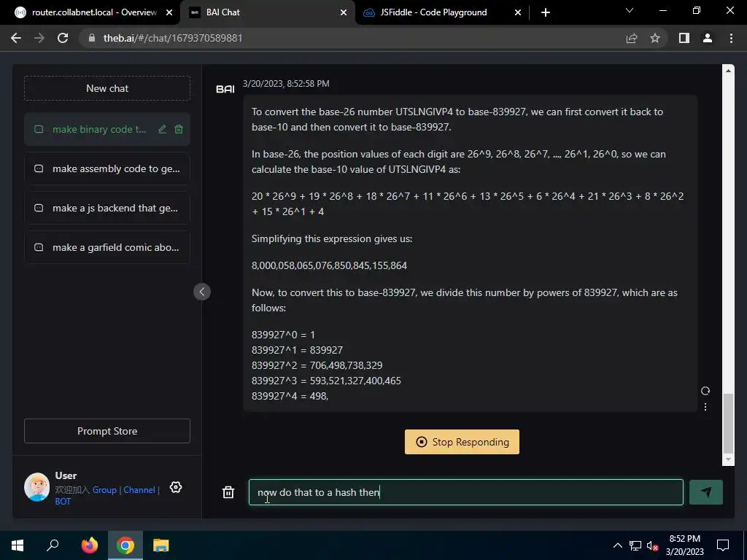Open the Chrome three-dot menu
Image resolution: width=747 pixels, height=560 pixels.
coord(731,38)
